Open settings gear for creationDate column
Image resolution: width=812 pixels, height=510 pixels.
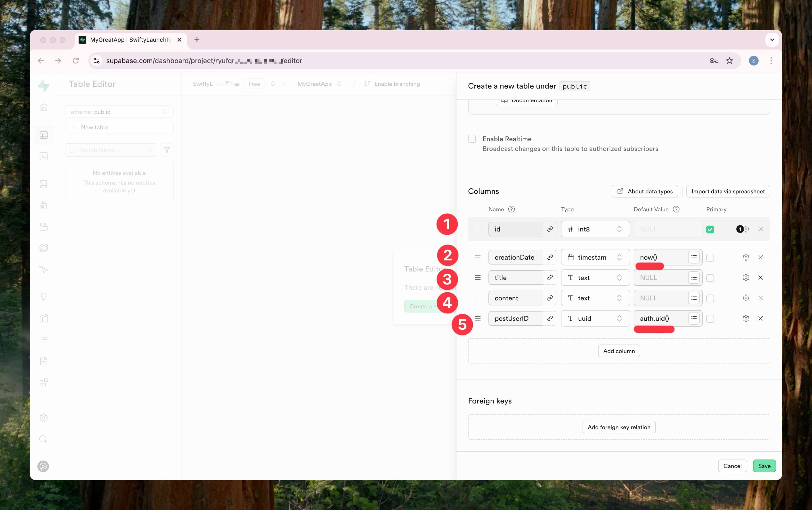click(746, 257)
